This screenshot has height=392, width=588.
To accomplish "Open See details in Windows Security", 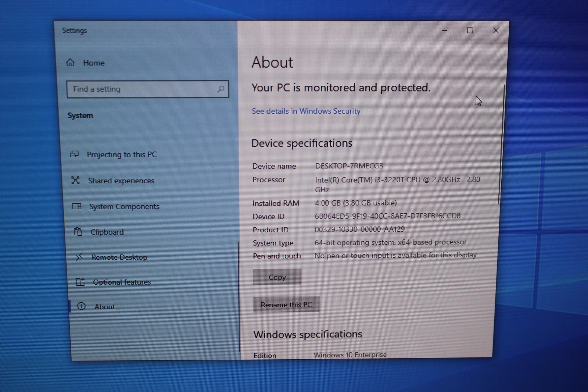I will 306,111.
